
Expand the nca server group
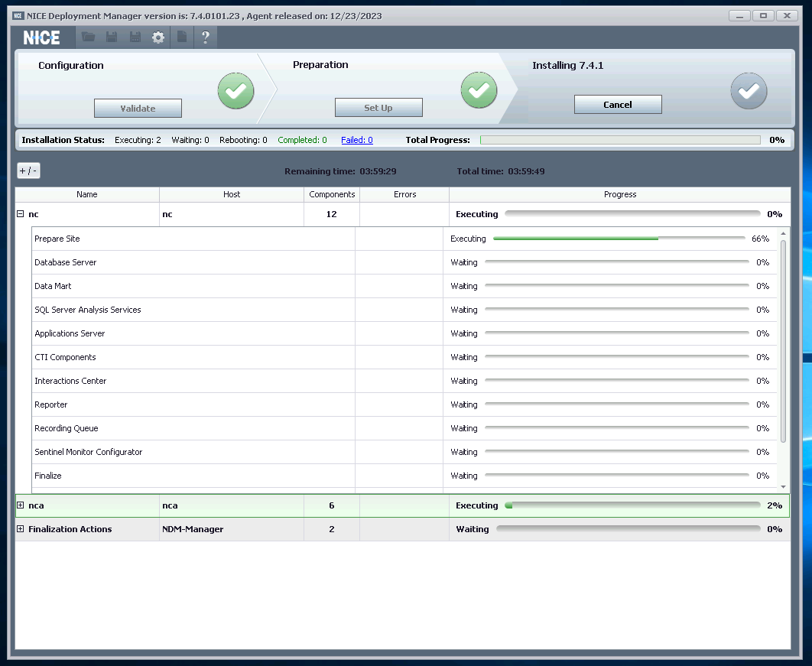(21, 505)
